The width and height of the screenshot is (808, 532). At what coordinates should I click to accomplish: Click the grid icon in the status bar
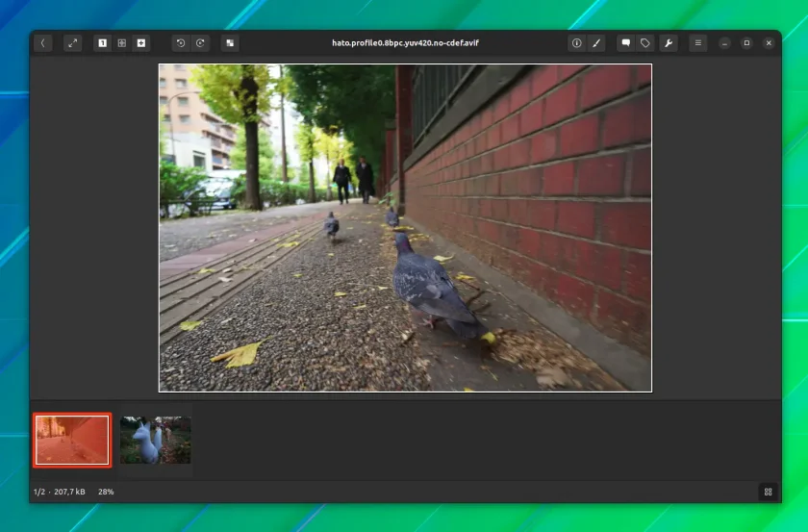coord(768,492)
